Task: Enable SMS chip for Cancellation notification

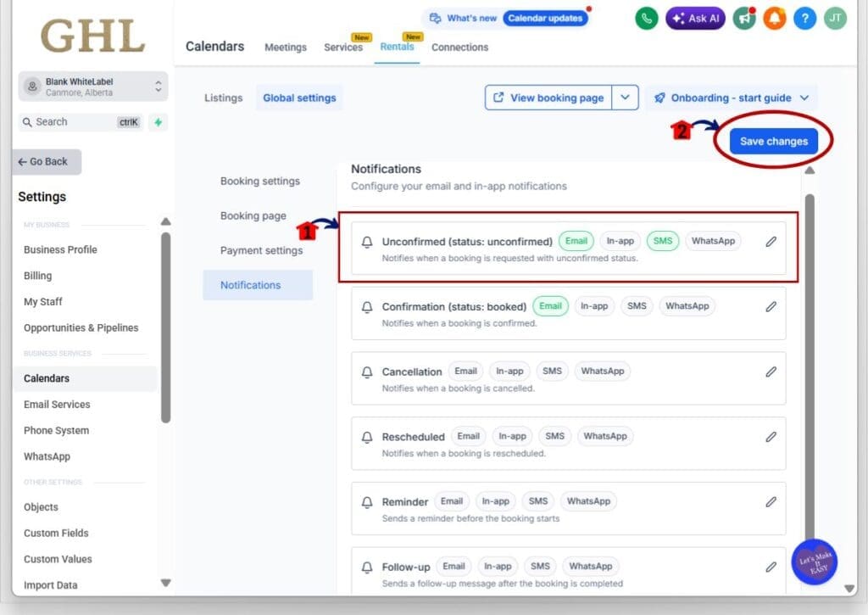Action: [552, 372]
